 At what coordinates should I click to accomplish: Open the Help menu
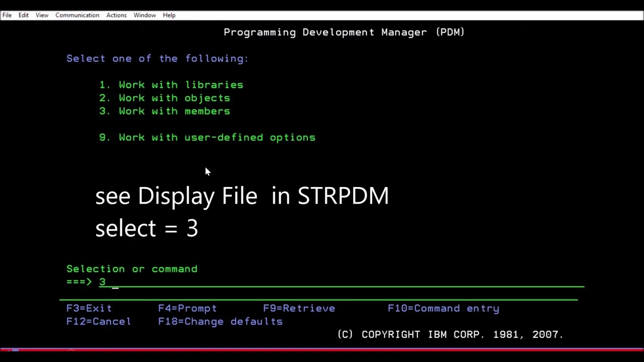coord(169,15)
